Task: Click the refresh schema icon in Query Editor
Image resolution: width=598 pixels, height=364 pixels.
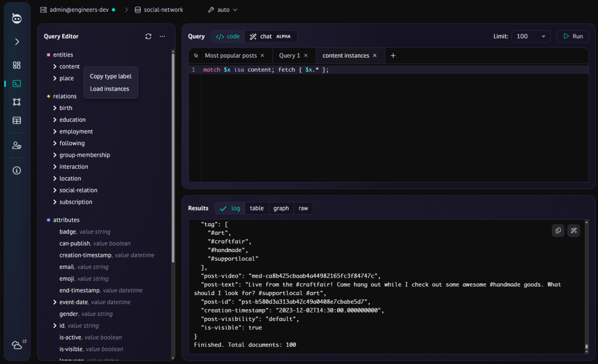Action: click(148, 36)
